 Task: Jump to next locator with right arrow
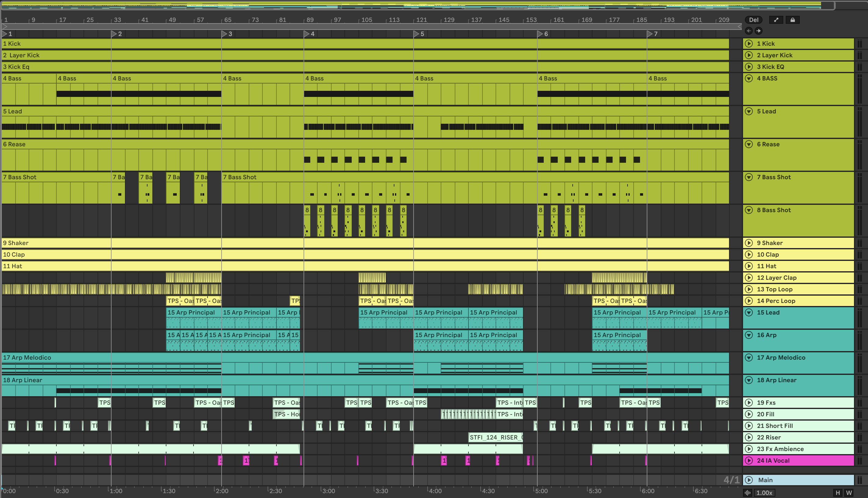coord(759,31)
